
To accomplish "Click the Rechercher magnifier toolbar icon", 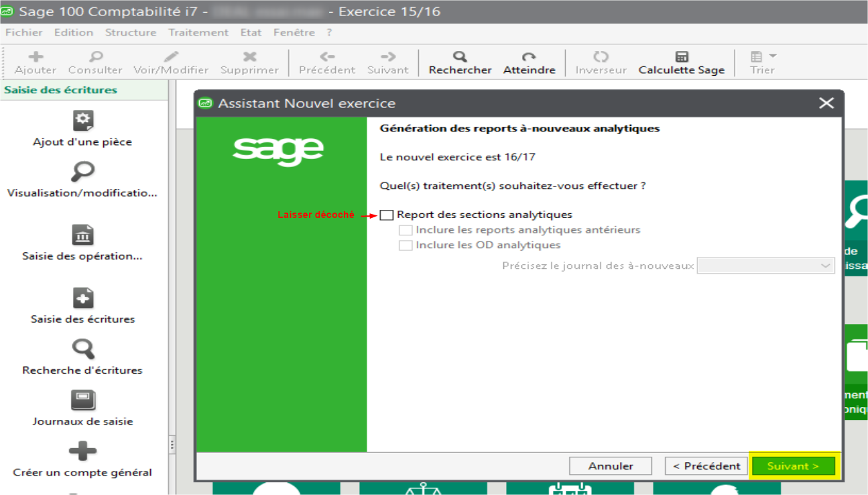I will coord(460,57).
